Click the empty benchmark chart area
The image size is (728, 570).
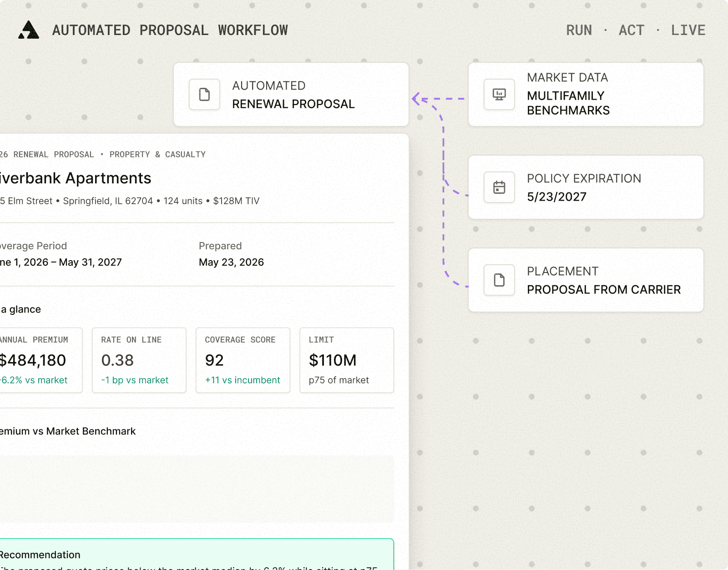[x=197, y=489]
